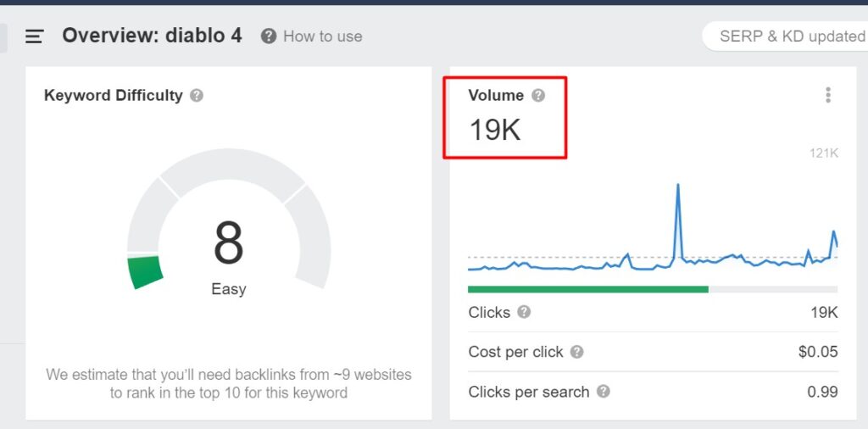Open the Volume card three-dot menu
This screenshot has height=429, width=868.
827,95
